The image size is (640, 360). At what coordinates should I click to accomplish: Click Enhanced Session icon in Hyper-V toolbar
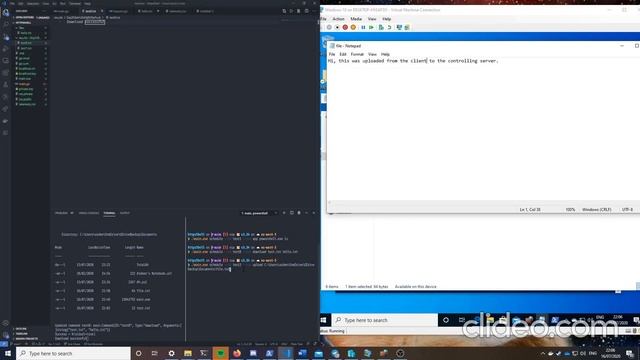(x=399, y=27)
